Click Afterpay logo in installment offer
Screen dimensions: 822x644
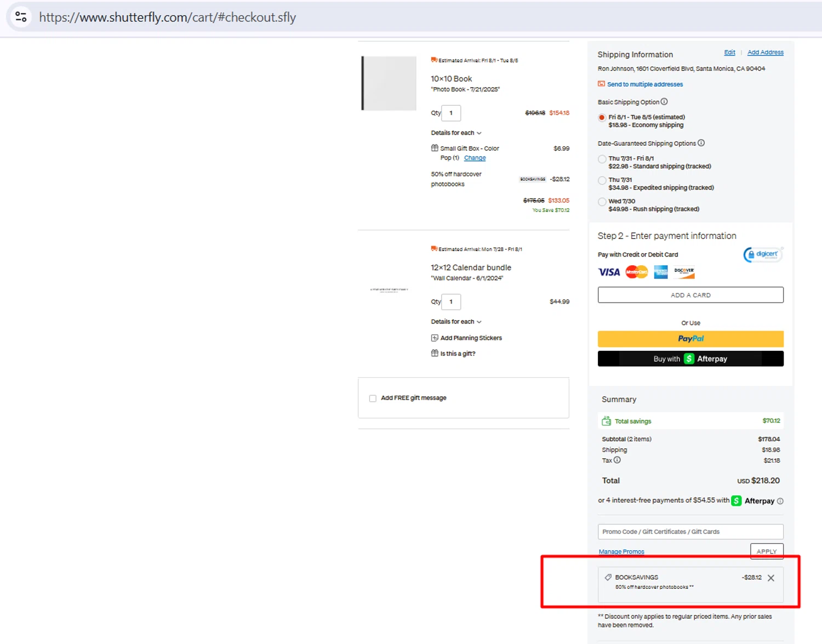click(753, 501)
